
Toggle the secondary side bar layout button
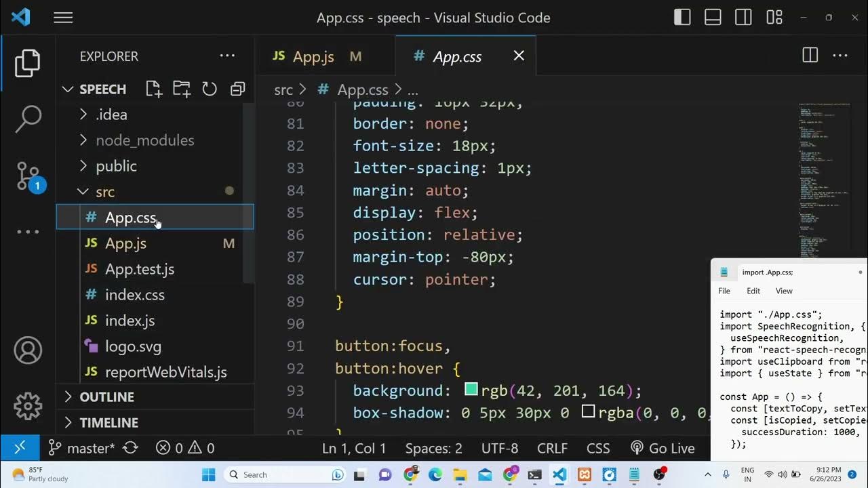pyautogui.click(x=743, y=18)
